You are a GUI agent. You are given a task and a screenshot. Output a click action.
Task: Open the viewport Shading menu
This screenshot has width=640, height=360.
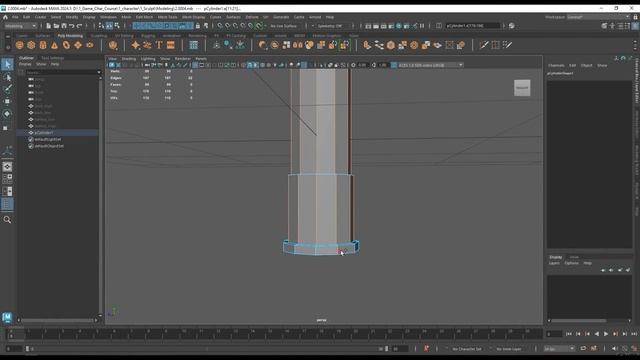point(129,58)
